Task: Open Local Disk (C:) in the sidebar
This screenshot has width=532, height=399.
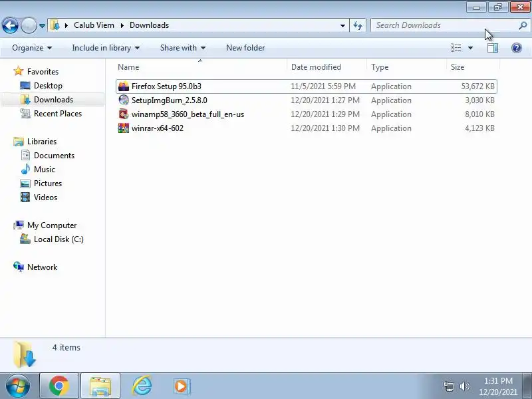Action: click(x=59, y=239)
